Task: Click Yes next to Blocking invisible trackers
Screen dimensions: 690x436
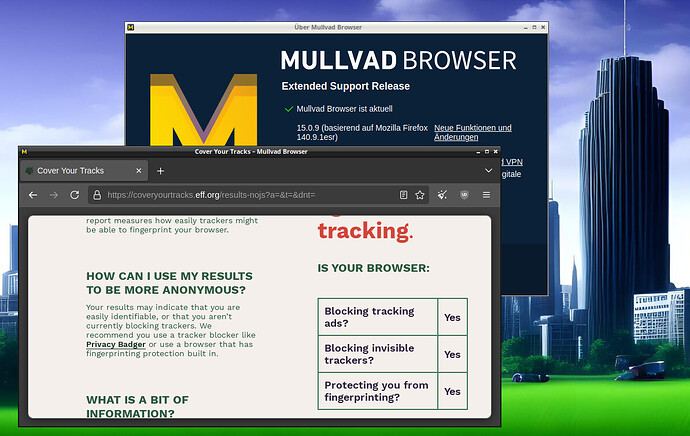Action: point(452,354)
